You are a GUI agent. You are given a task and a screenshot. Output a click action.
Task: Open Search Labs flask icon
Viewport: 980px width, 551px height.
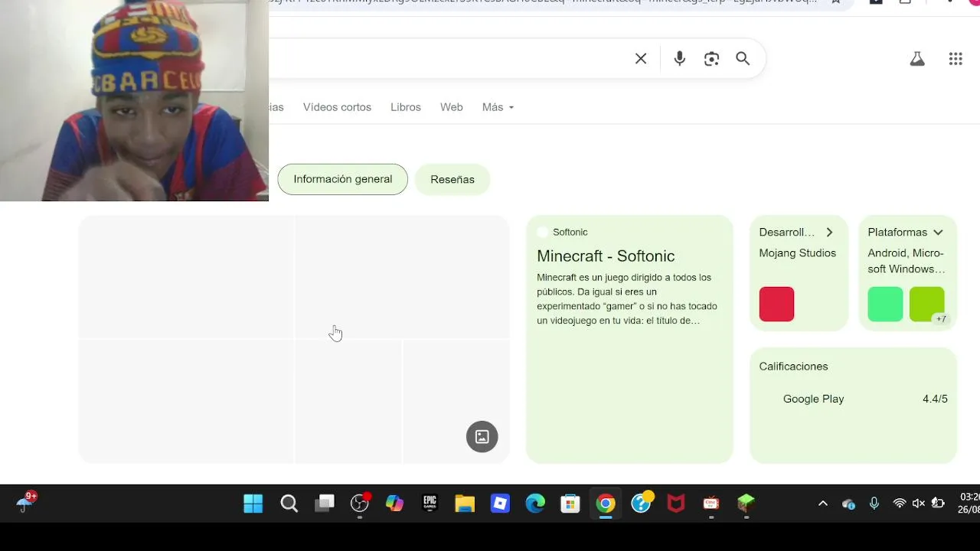(917, 59)
